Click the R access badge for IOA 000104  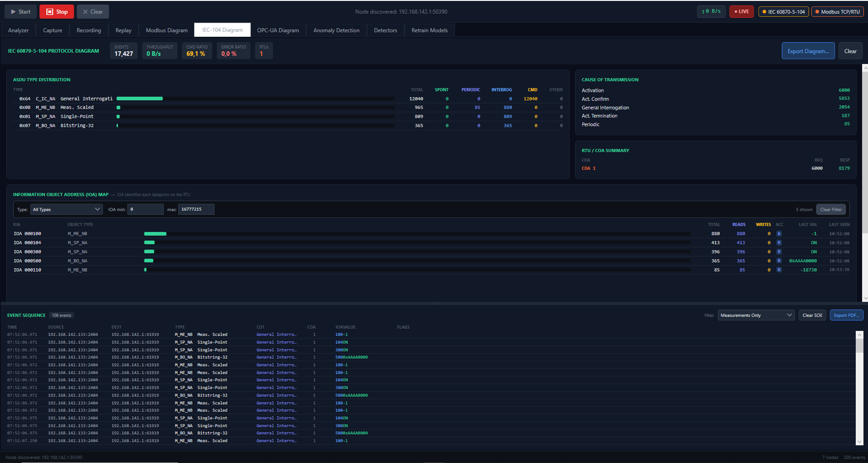[x=779, y=243]
